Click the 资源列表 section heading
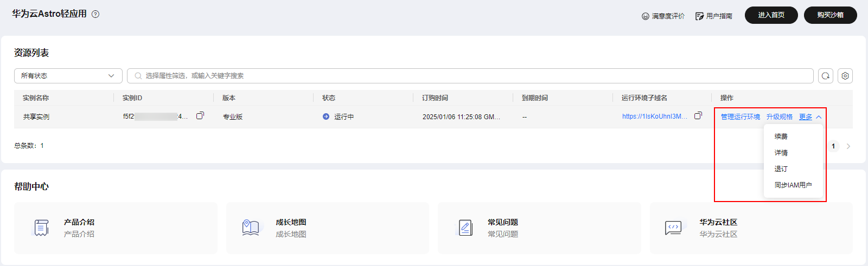The image size is (868, 266). 31,53
